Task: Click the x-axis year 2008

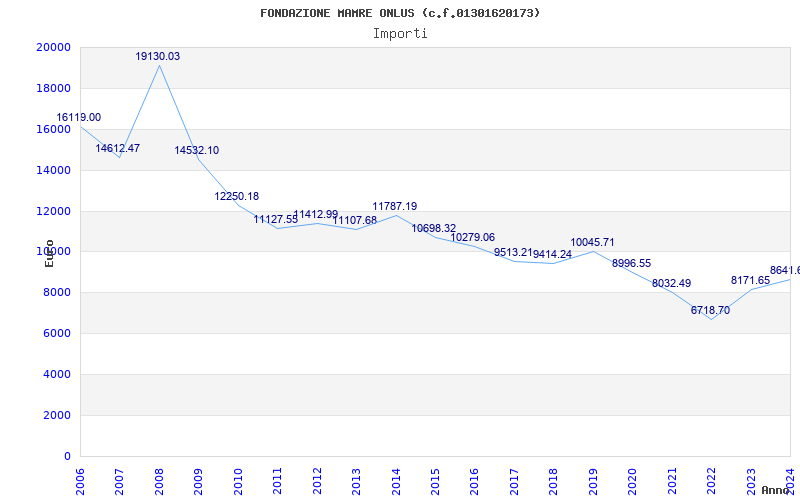Action: click(159, 481)
